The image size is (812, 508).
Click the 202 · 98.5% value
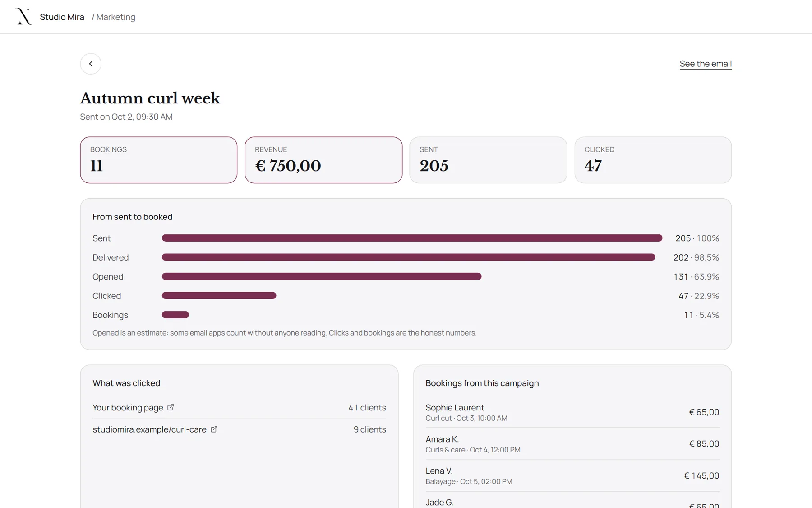click(696, 257)
